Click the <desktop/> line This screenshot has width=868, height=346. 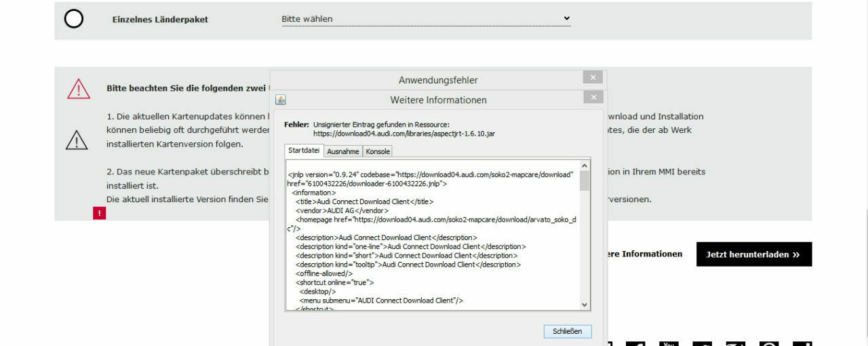coord(317,291)
